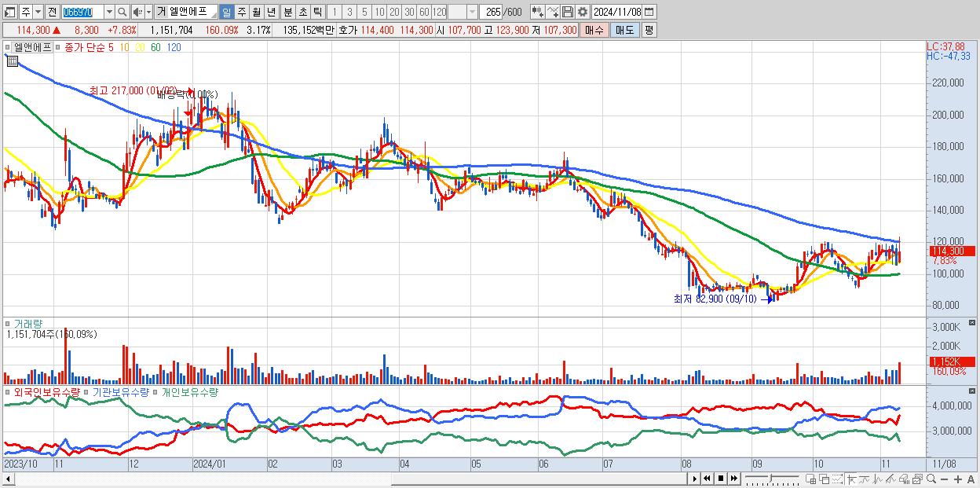Click the magnifier zoom icon at bottom right

coord(931,479)
